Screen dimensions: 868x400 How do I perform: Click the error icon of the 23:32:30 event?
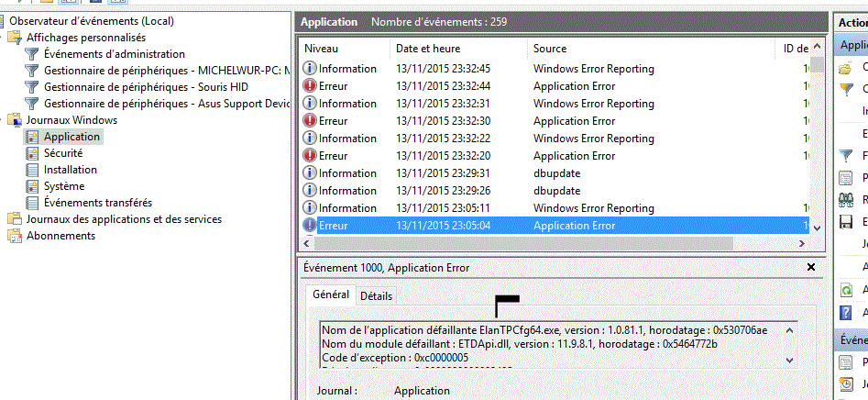[x=310, y=121]
